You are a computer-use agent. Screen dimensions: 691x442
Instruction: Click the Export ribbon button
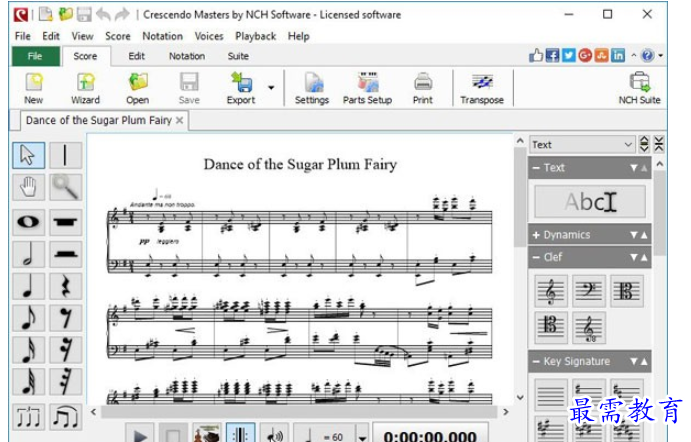(241, 88)
